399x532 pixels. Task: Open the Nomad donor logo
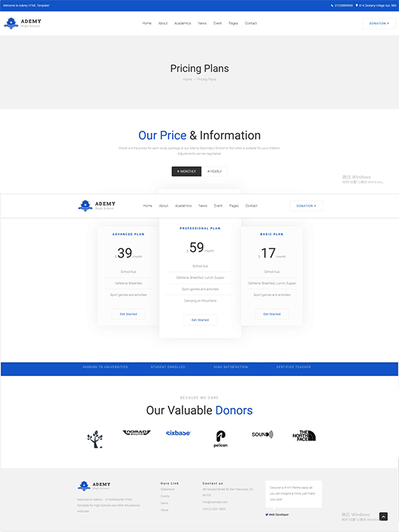coord(137,432)
